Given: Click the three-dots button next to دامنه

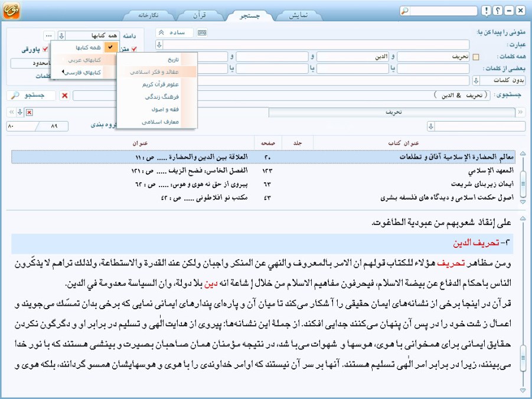Looking at the screenshot, I should point(49,35).
